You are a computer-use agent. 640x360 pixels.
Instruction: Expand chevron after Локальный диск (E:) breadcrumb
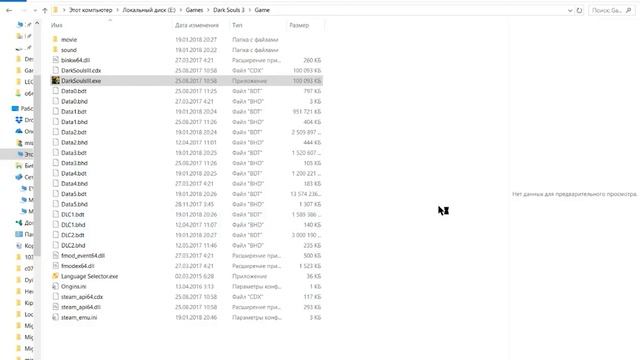click(181, 10)
